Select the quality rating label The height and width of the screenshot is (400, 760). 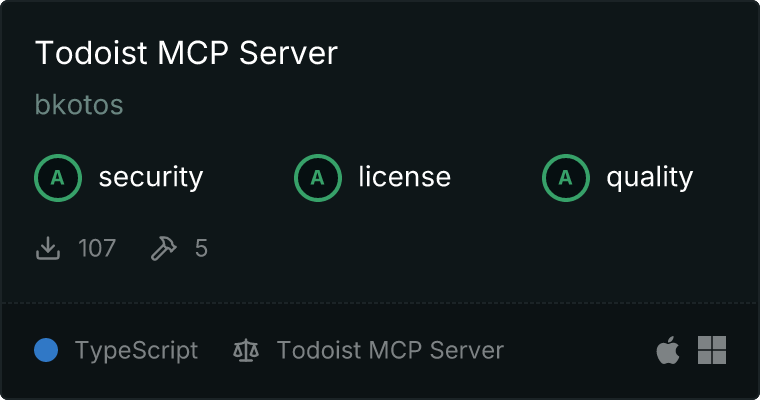click(x=649, y=177)
